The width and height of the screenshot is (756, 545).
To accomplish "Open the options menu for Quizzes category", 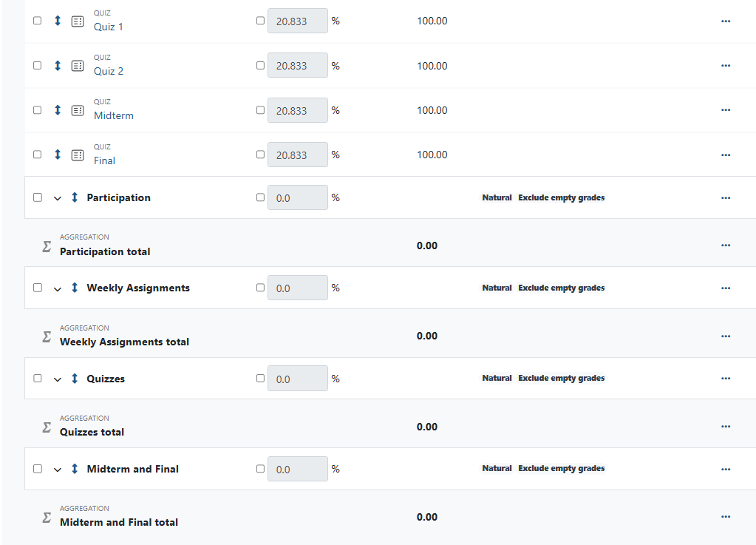I will coord(725,378).
